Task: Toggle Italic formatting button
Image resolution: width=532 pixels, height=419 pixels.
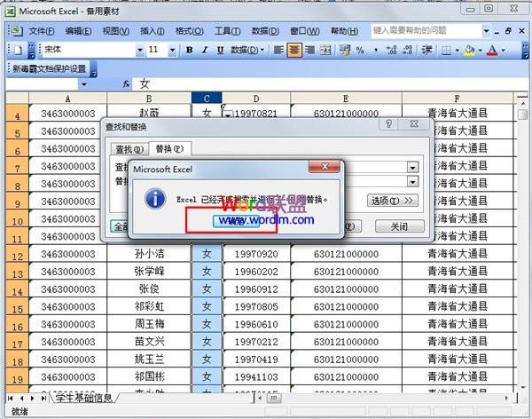Action: [205, 51]
